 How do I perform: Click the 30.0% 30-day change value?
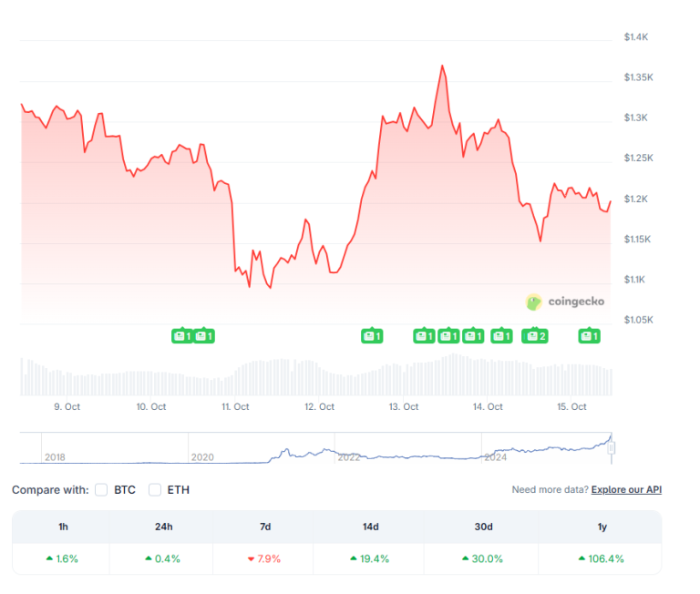tap(482, 558)
